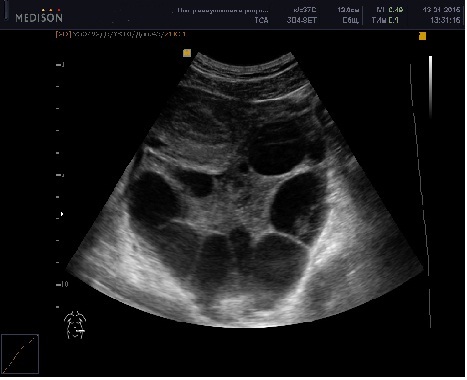Click the TGC curve line on the right

[x=421, y=195]
